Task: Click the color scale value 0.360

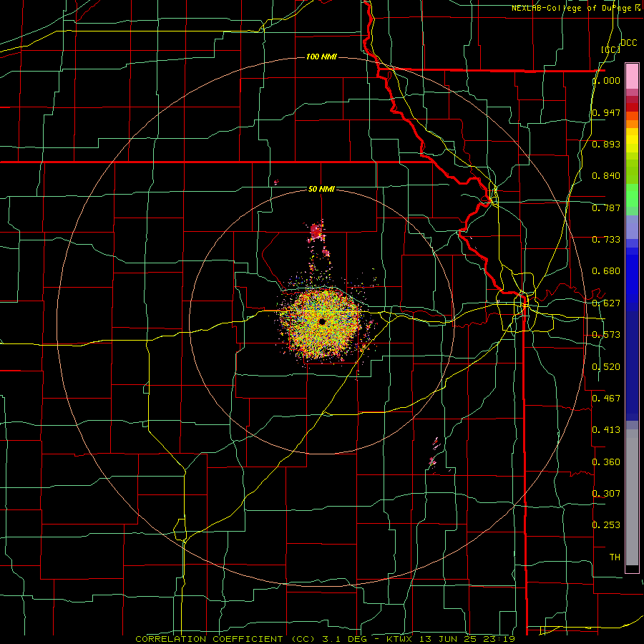Action: [606, 462]
